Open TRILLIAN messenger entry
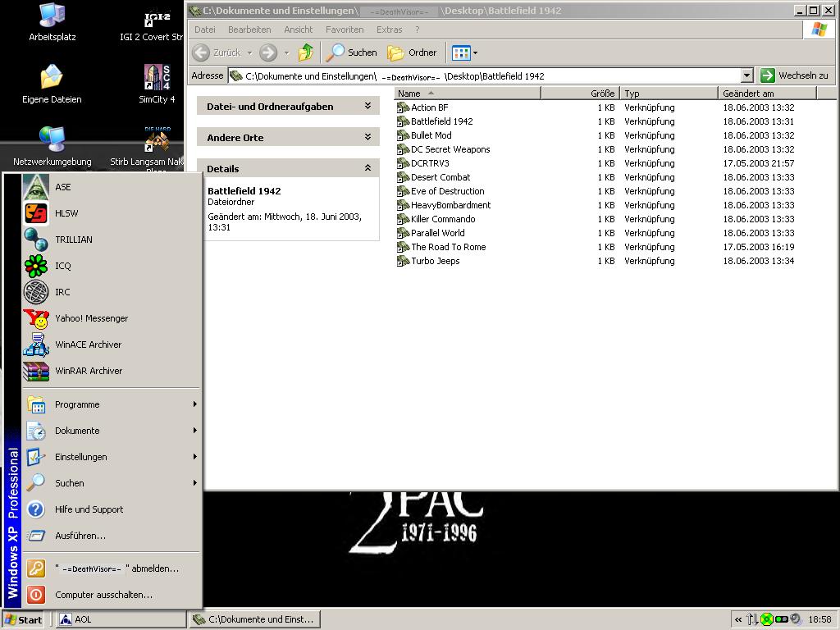 coord(112,240)
